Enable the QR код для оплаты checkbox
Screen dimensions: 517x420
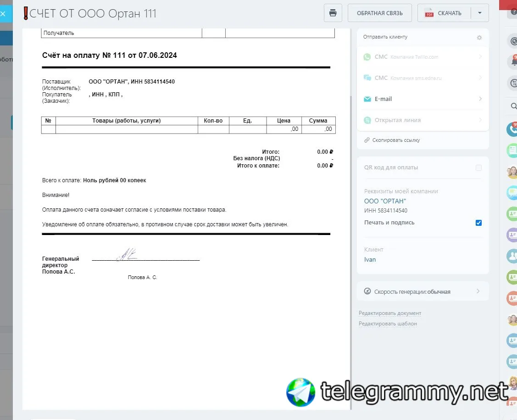point(478,168)
